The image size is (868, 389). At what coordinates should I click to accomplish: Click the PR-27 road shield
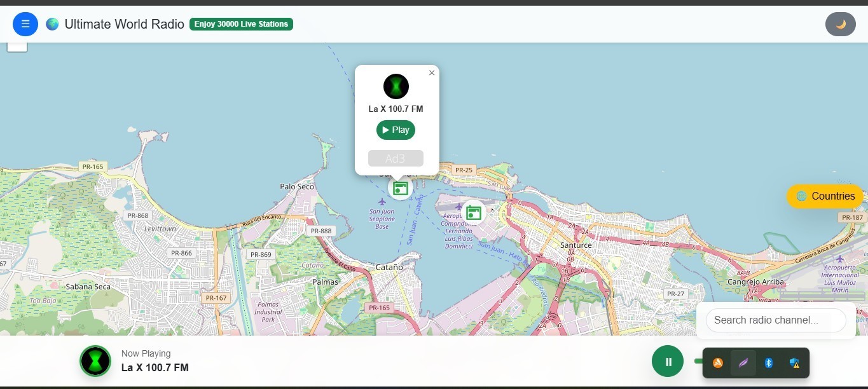click(x=675, y=294)
